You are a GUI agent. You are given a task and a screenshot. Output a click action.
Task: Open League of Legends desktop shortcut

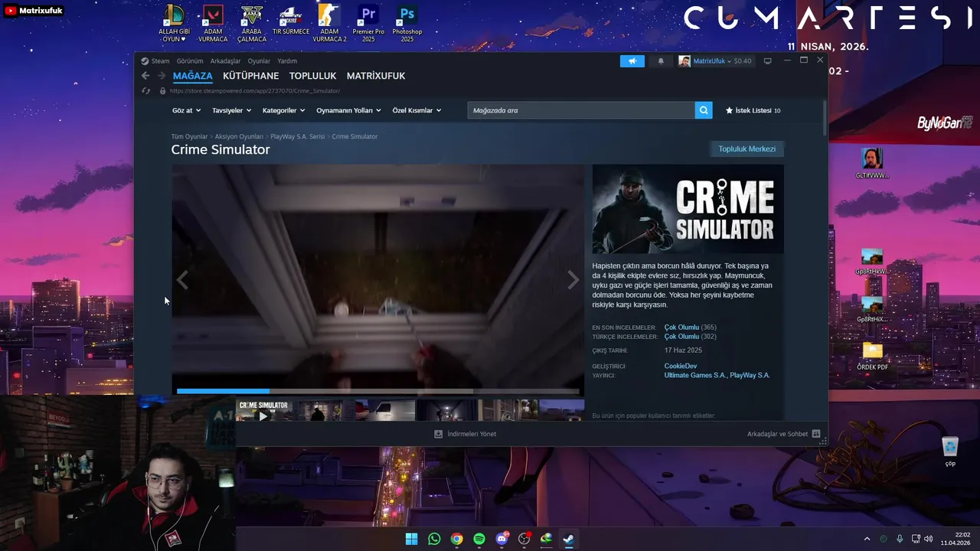click(174, 24)
